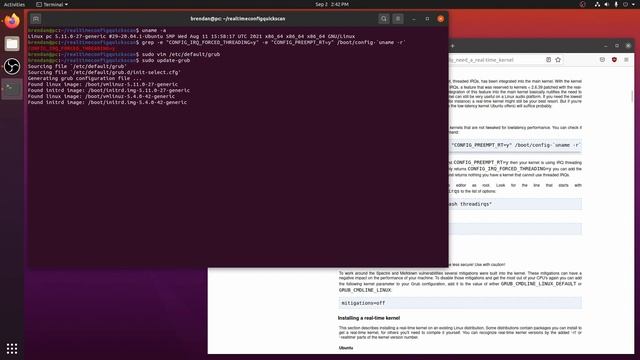Click the leftmost tray indicator icon in top bar
Image resolution: width=640 pixels, height=360 pixels.
tap(582, 4)
